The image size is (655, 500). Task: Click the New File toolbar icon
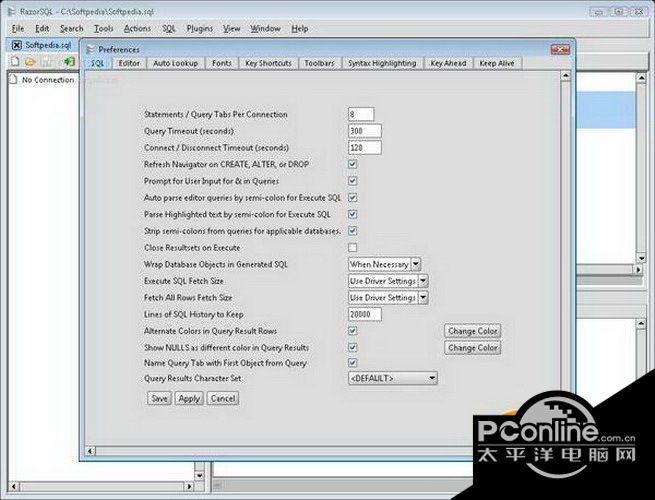point(15,62)
